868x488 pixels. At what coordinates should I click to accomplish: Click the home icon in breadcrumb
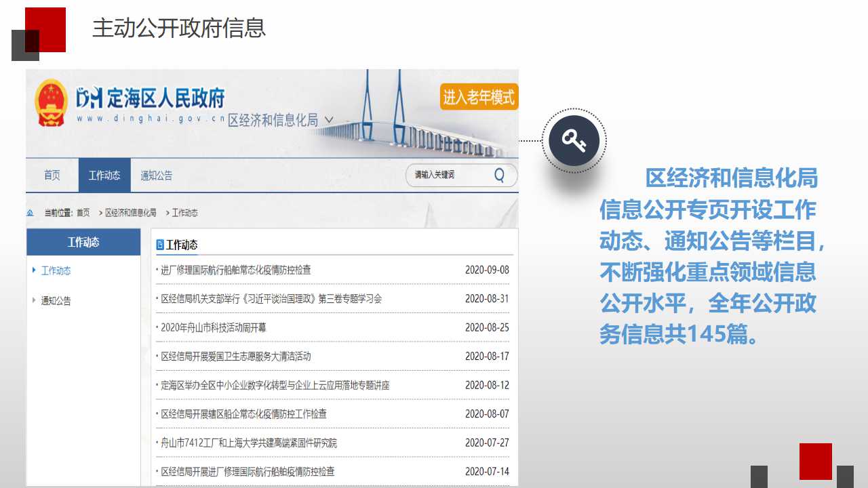(30, 213)
